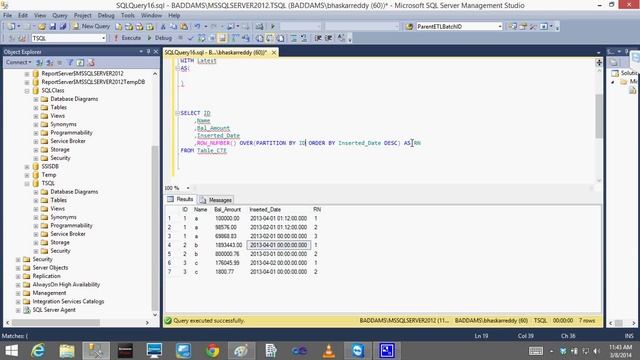The height and width of the screenshot is (360, 640).
Task: Select Integration Services Catalogs node
Action: [x=68, y=301]
